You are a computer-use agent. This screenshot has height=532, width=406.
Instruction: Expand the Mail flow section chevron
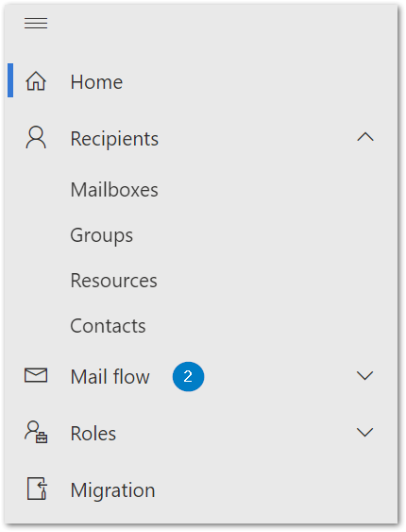(365, 375)
